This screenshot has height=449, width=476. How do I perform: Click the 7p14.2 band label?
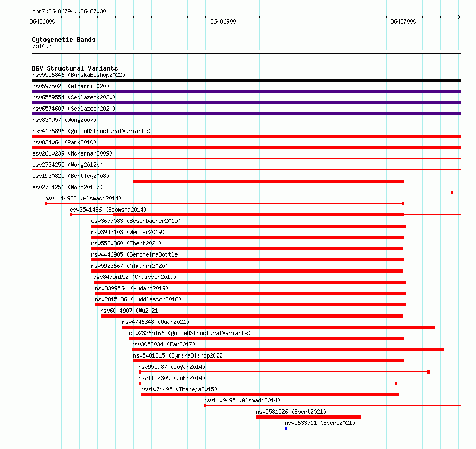click(x=42, y=46)
